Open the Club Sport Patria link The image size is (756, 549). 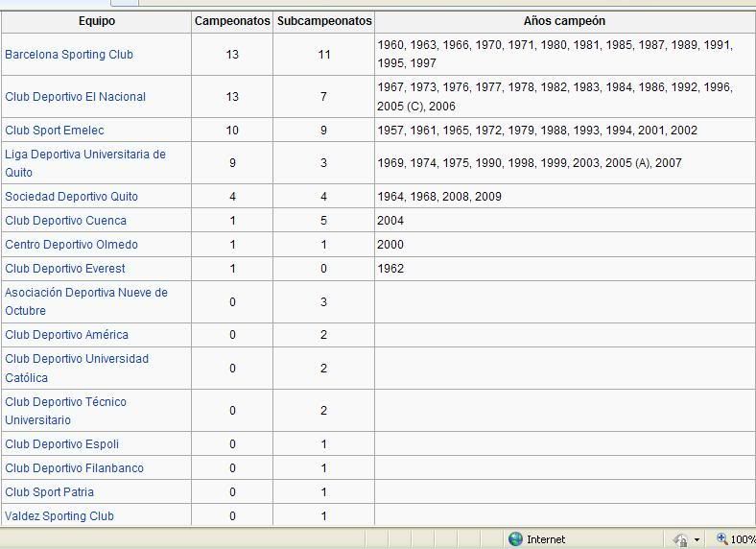click(49, 492)
